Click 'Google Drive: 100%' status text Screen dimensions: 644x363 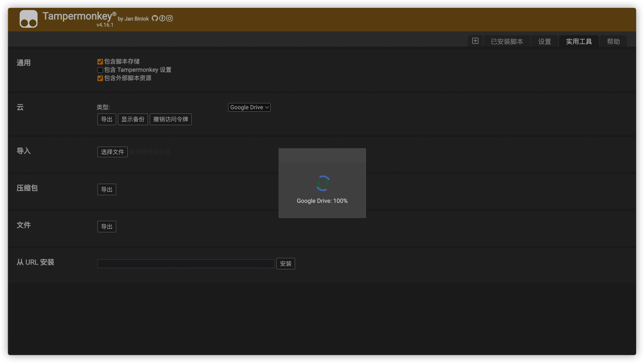[322, 201]
